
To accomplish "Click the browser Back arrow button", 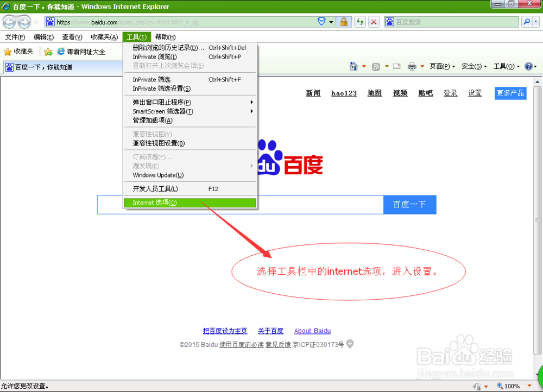I will point(9,22).
